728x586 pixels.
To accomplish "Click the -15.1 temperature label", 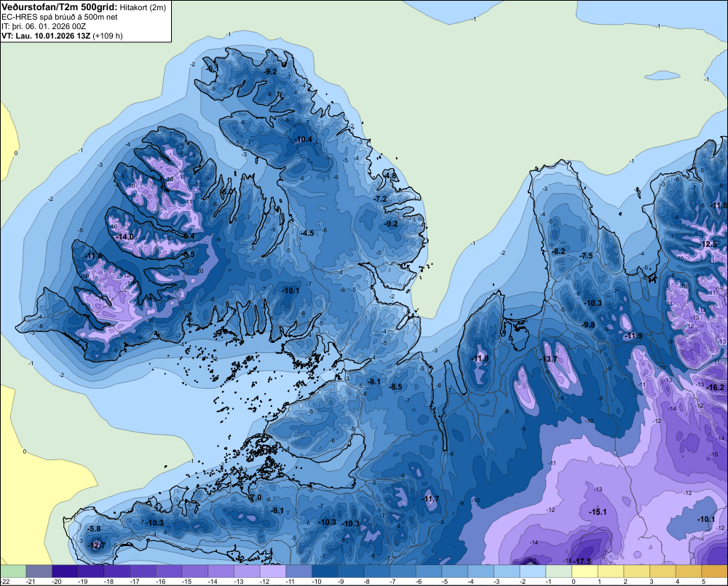I will click(x=598, y=512).
